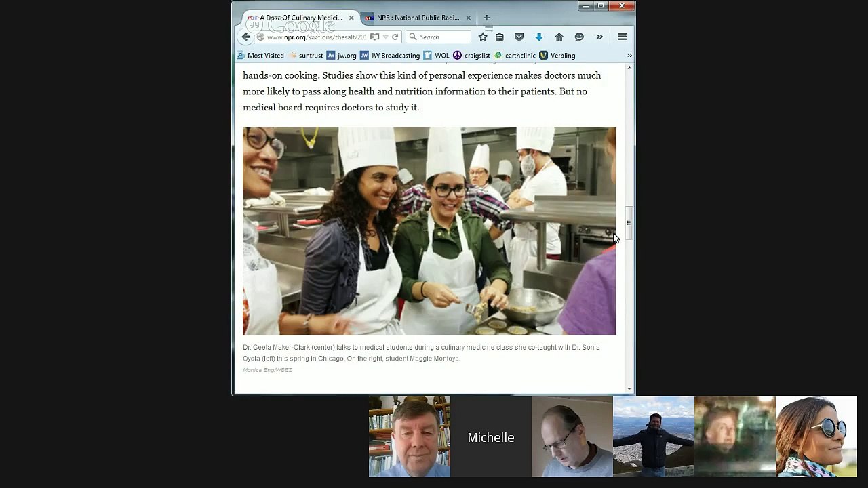Screen dimensions: 868x488
Task: Close the Firefox window
Action: [x=621, y=6]
